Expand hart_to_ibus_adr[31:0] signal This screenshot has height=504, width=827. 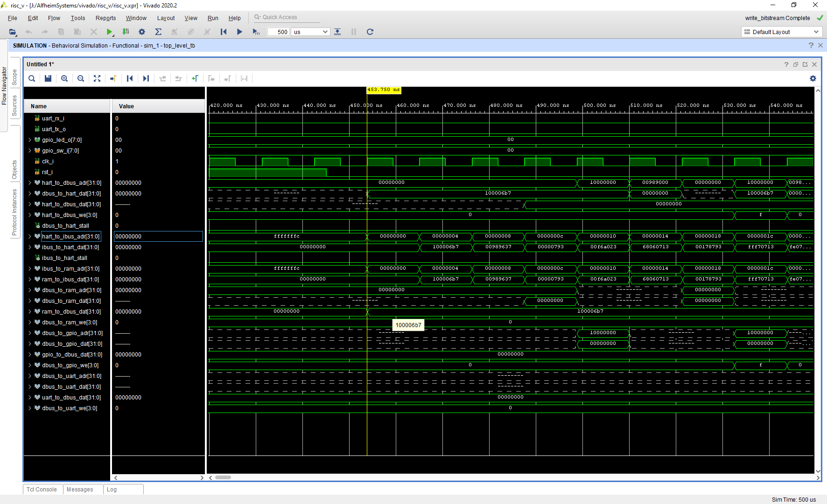click(30, 237)
